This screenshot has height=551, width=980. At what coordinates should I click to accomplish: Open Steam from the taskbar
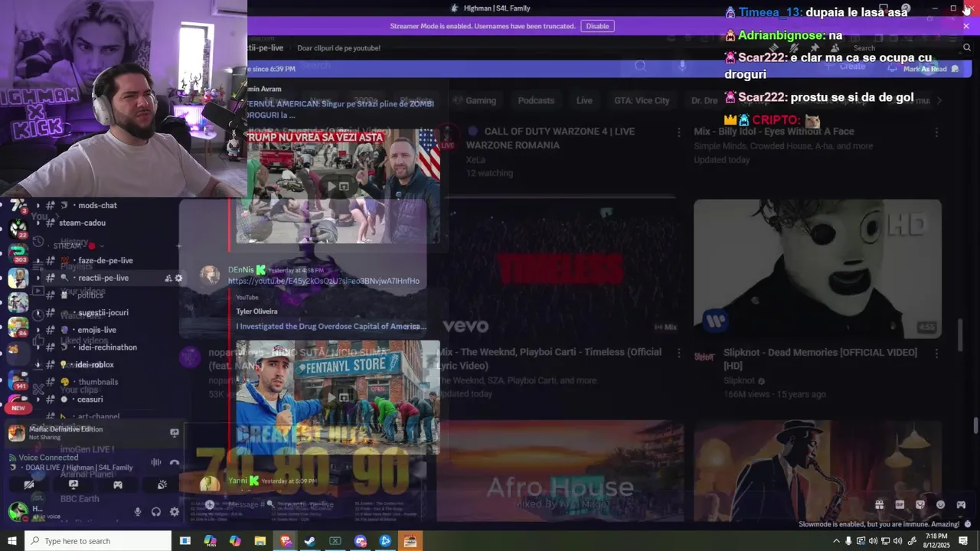pos(310,541)
